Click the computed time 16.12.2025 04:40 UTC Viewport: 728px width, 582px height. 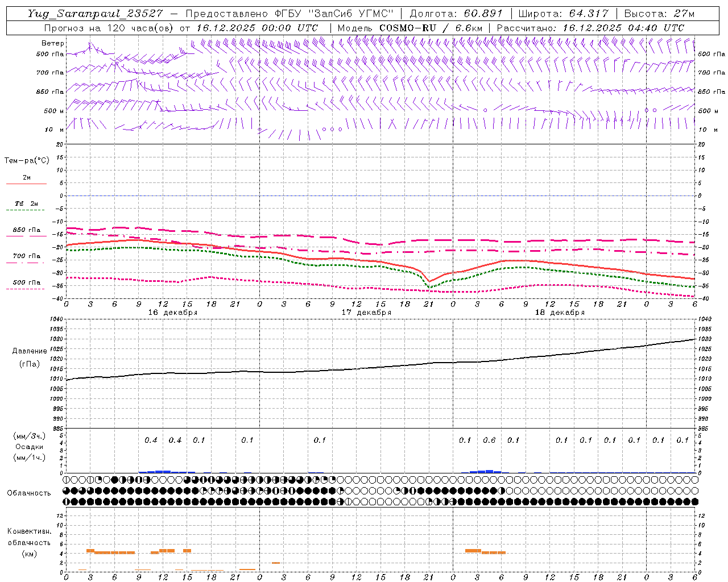[x=623, y=28]
